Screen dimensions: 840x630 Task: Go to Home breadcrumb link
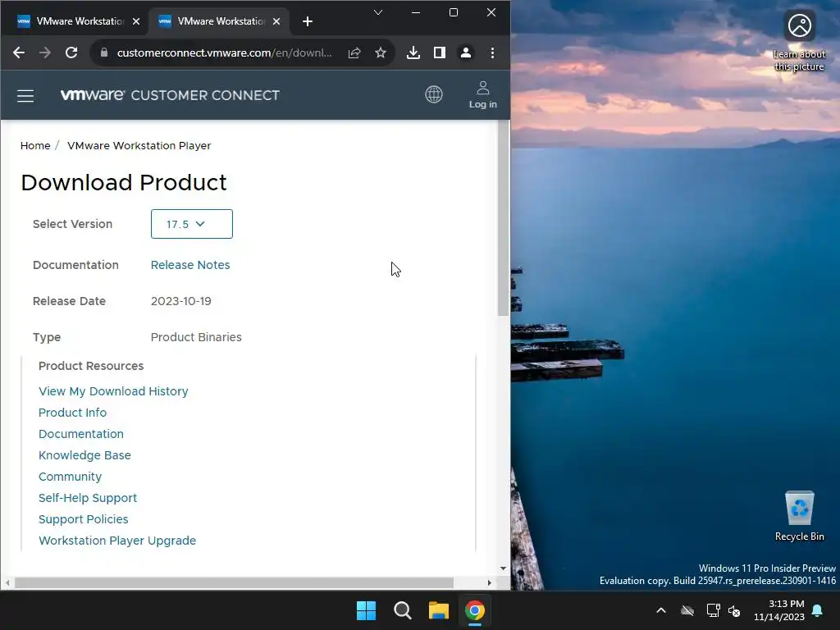pyautogui.click(x=35, y=146)
